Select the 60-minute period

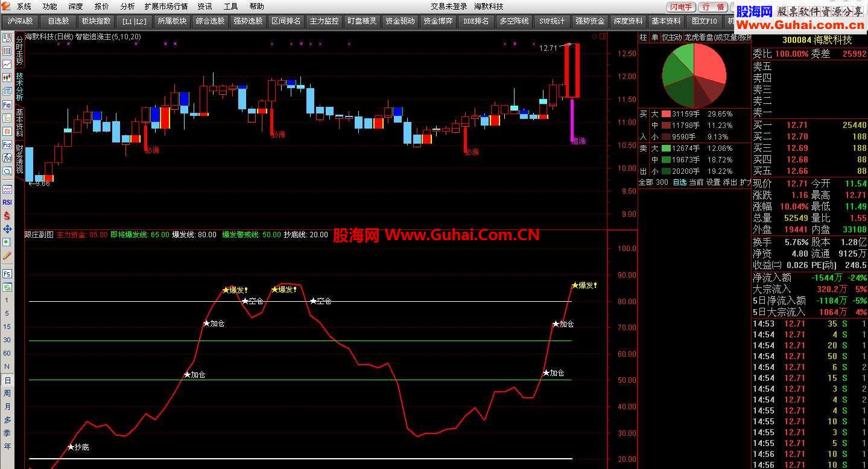[7, 353]
